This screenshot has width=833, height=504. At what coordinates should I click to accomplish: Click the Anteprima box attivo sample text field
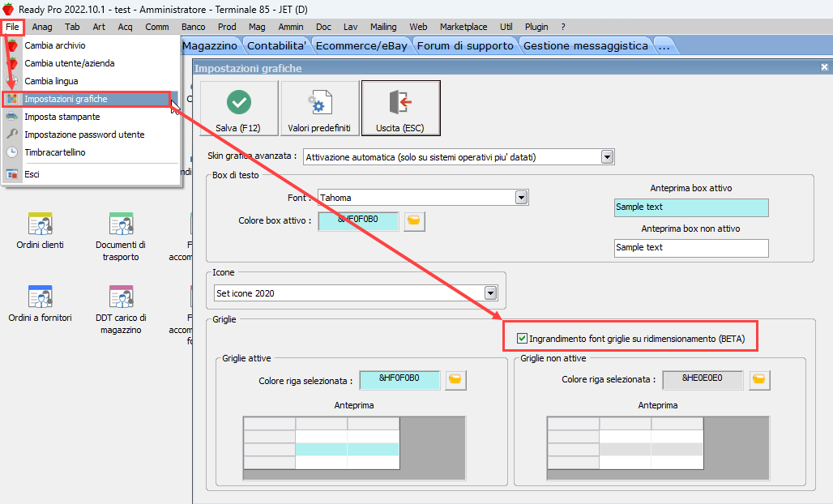click(691, 207)
